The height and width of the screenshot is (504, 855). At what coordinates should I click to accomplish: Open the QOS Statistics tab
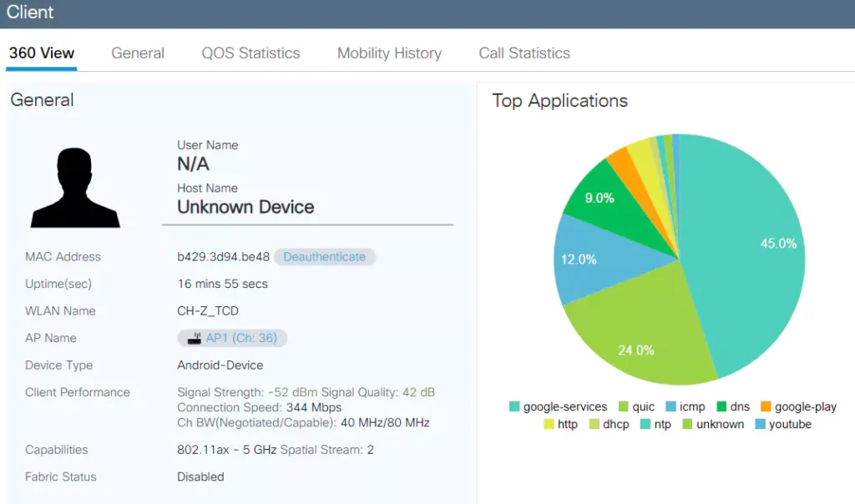(x=250, y=53)
